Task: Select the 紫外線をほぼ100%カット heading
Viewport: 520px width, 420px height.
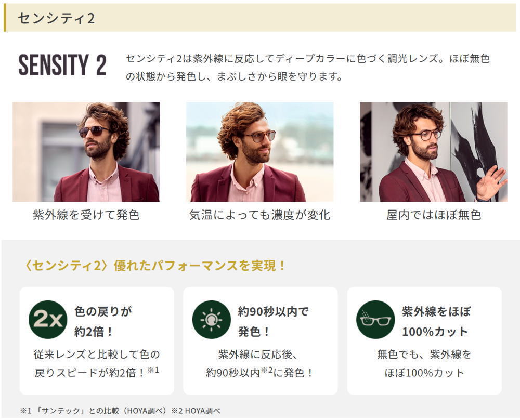Action: pos(436,321)
